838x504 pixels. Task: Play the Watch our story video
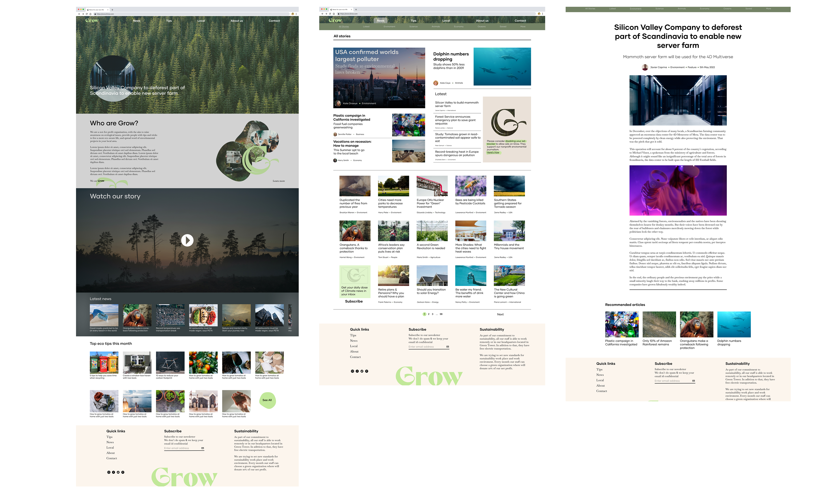[x=187, y=241]
